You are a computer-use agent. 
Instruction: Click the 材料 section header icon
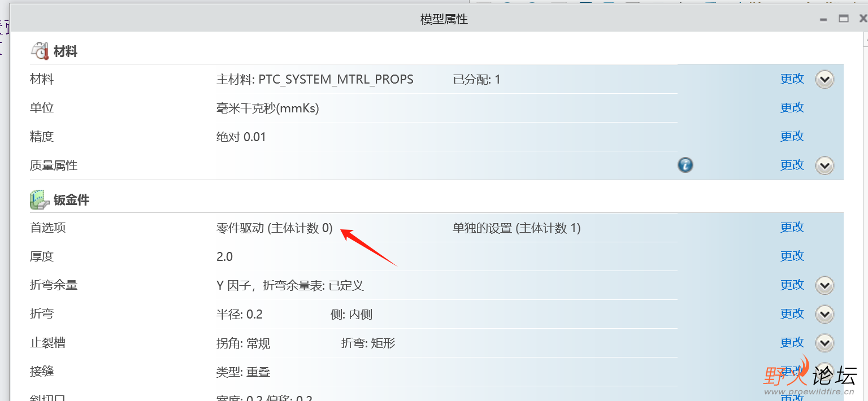point(40,51)
